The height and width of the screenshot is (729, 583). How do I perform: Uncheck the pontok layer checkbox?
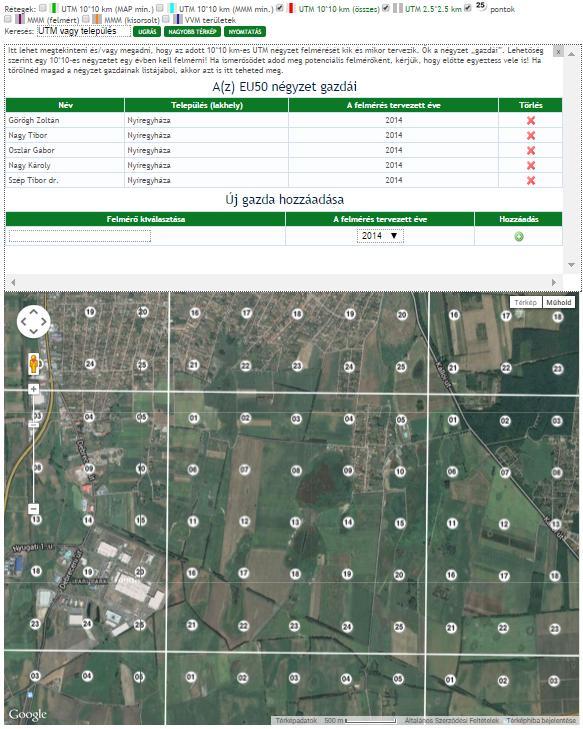[x=468, y=8]
